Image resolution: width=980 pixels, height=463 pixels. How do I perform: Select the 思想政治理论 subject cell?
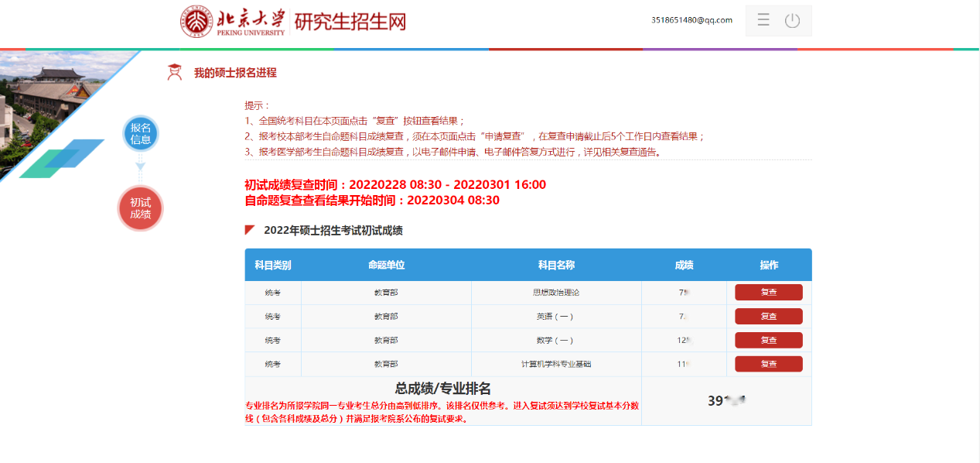click(x=556, y=293)
